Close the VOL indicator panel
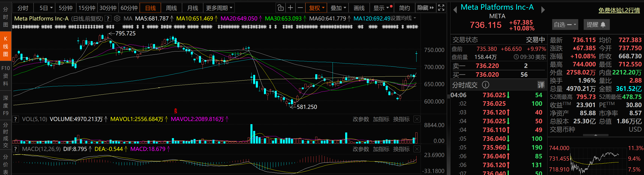 point(417,119)
